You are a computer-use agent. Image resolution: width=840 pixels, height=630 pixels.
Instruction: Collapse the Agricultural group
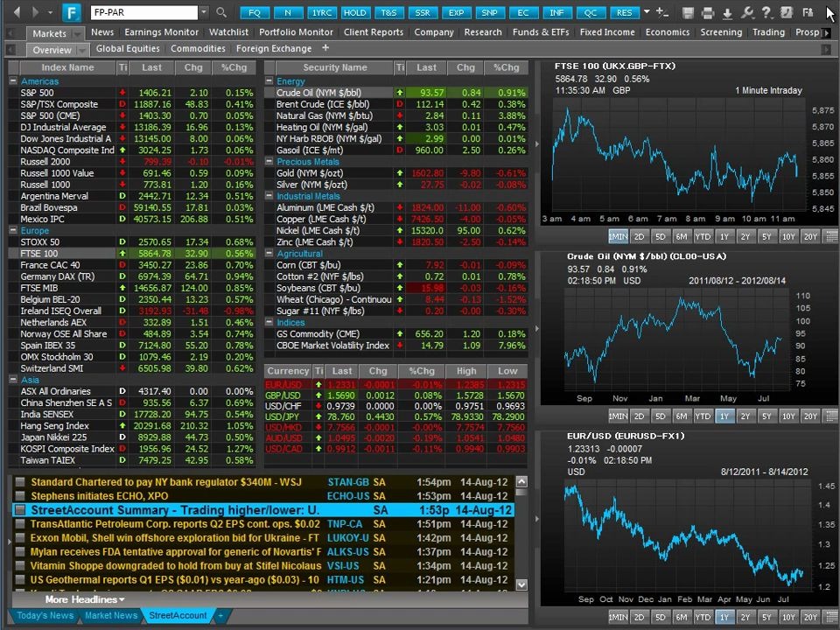pos(269,254)
